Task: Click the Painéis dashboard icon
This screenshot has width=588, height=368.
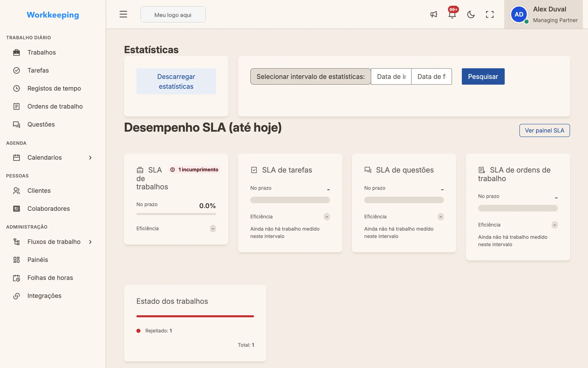Action: (17, 260)
